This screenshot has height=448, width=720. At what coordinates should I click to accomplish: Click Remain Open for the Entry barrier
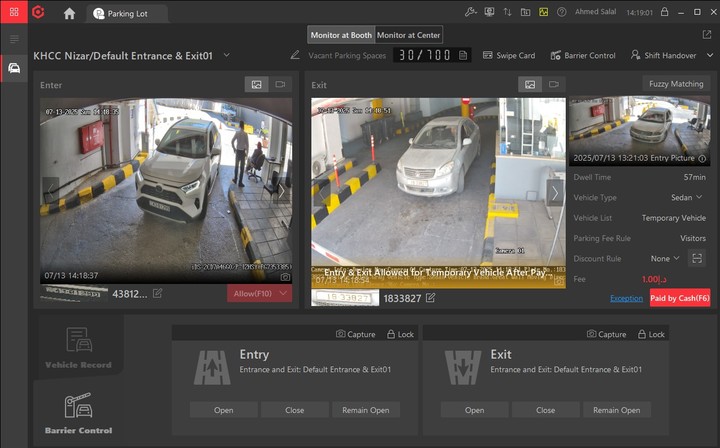pos(366,410)
